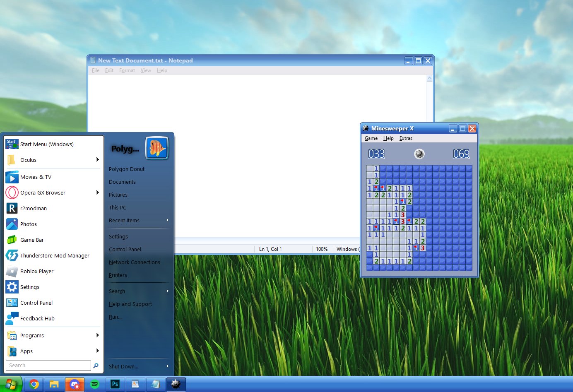Expand the Shut Down options arrow

(x=168, y=366)
